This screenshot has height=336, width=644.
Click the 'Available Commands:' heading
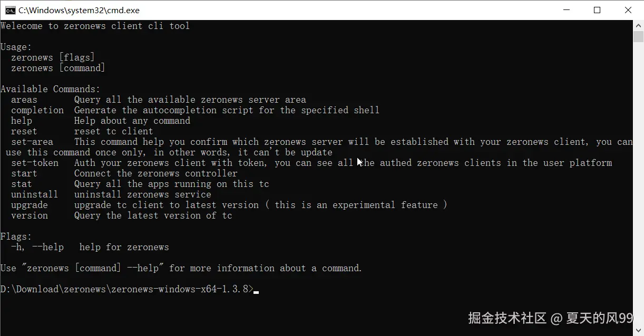51,89
